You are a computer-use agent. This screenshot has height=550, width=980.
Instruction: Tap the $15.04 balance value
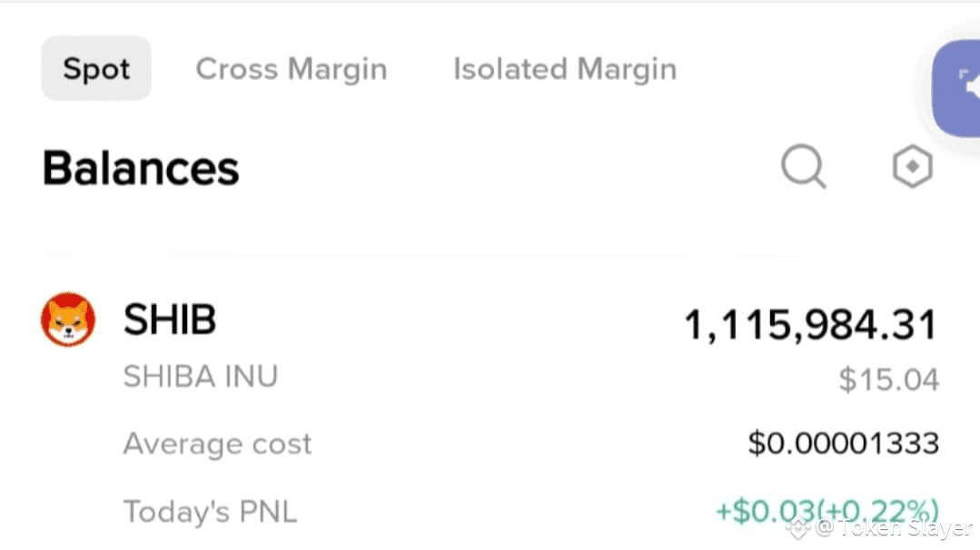click(x=888, y=380)
